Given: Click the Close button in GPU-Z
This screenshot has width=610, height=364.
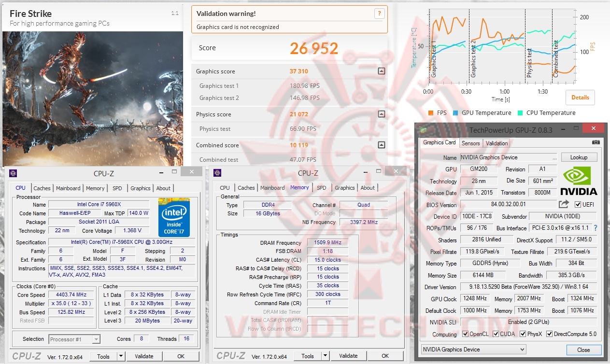Looking at the screenshot, I should pyautogui.click(x=583, y=350).
